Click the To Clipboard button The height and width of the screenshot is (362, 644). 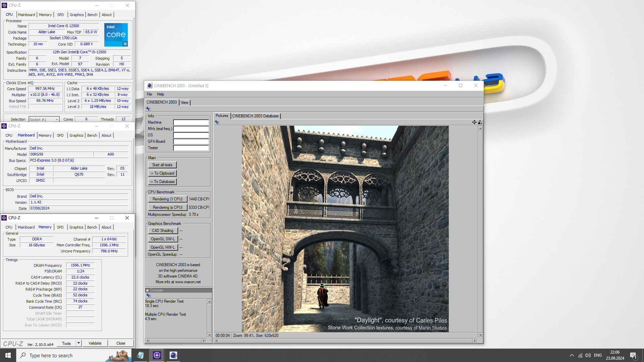coord(162,173)
